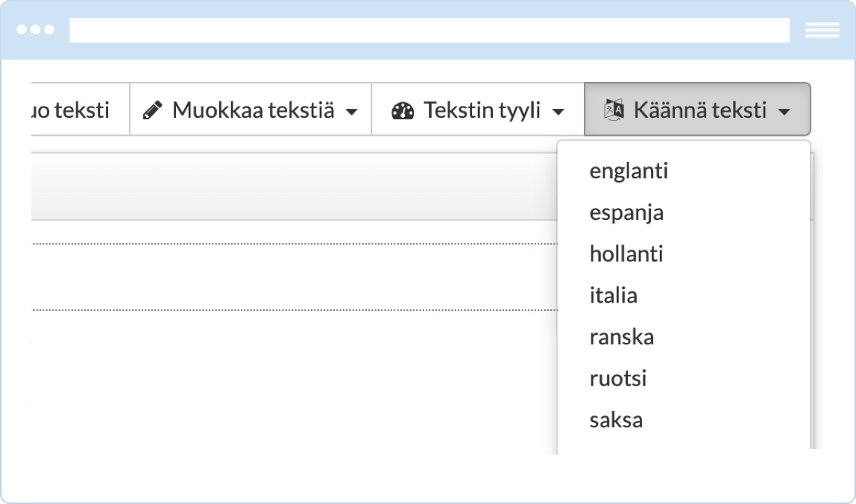Expand the Tekstin tyyli dropdown arrow
Image resolution: width=856 pixels, height=504 pixels.
pos(557,112)
